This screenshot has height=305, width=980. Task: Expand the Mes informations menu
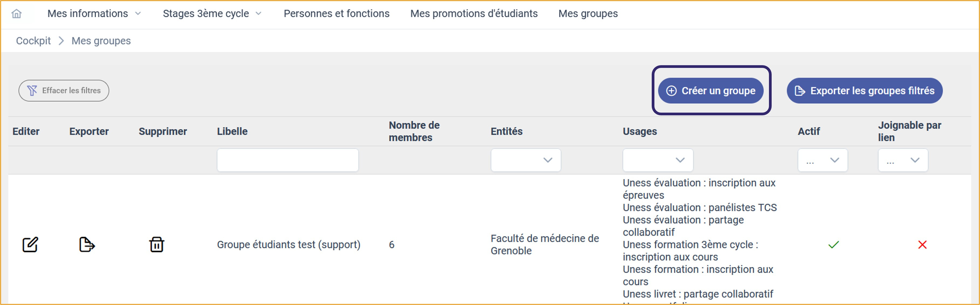[94, 14]
